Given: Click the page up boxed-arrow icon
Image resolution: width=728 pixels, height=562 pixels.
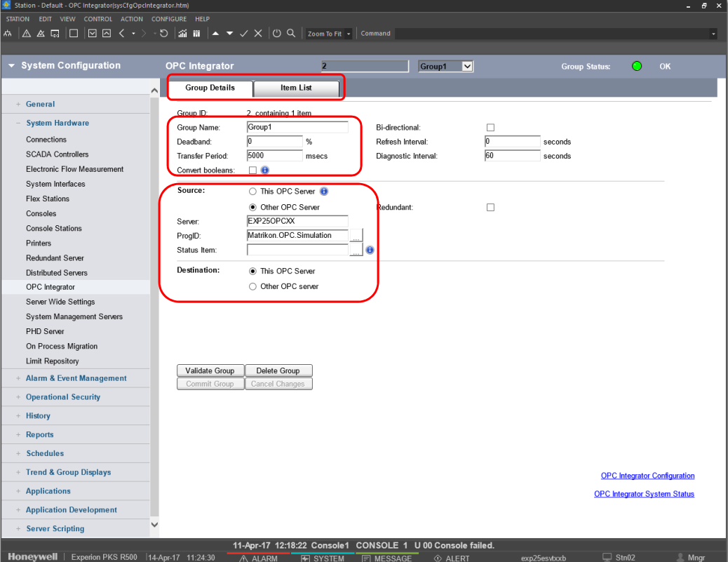Looking at the screenshot, I should [x=107, y=34].
